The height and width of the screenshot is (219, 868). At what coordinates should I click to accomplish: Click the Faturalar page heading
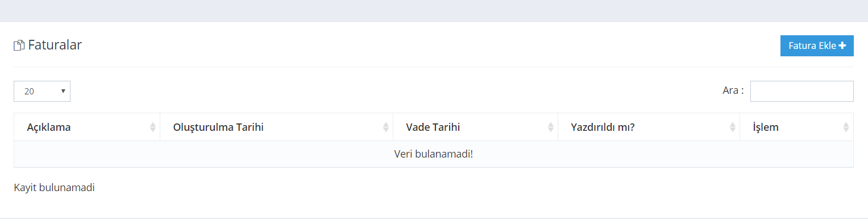[x=55, y=45]
